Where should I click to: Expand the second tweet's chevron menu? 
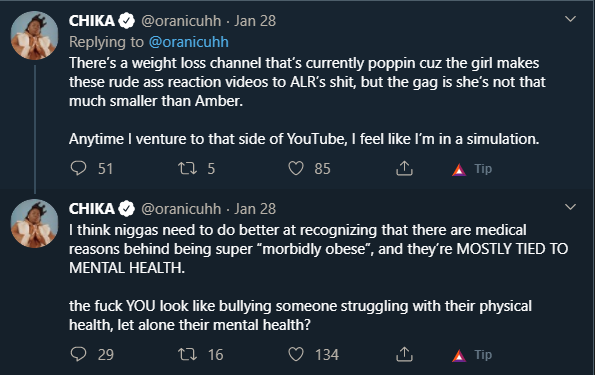click(570, 207)
